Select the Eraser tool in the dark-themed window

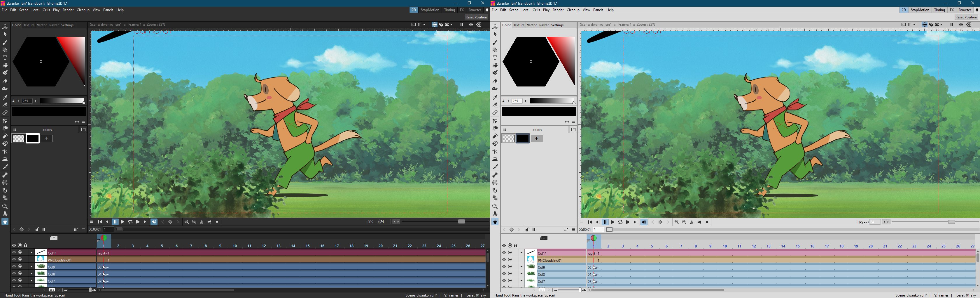pyautogui.click(x=5, y=81)
